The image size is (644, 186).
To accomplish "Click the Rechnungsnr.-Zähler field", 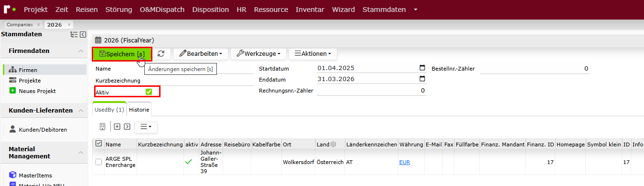I will (371, 91).
